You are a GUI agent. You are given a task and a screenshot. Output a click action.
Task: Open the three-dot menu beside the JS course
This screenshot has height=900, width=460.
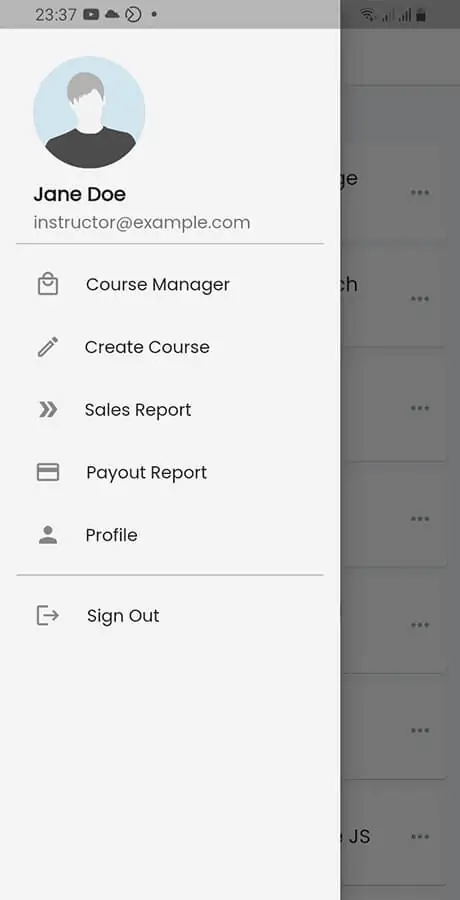coord(420,837)
